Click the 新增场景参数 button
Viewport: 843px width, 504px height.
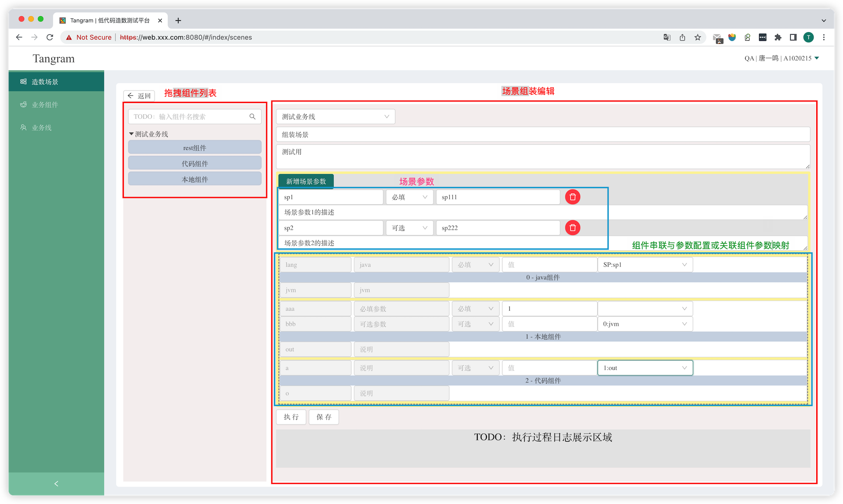(306, 181)
